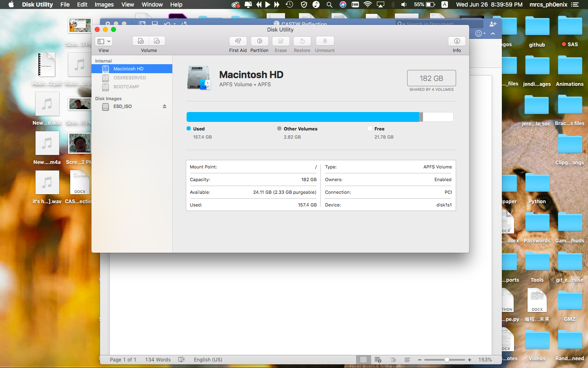Click the Share icon in Word window
The image size is (588, 368).
[x=493, y=24]
